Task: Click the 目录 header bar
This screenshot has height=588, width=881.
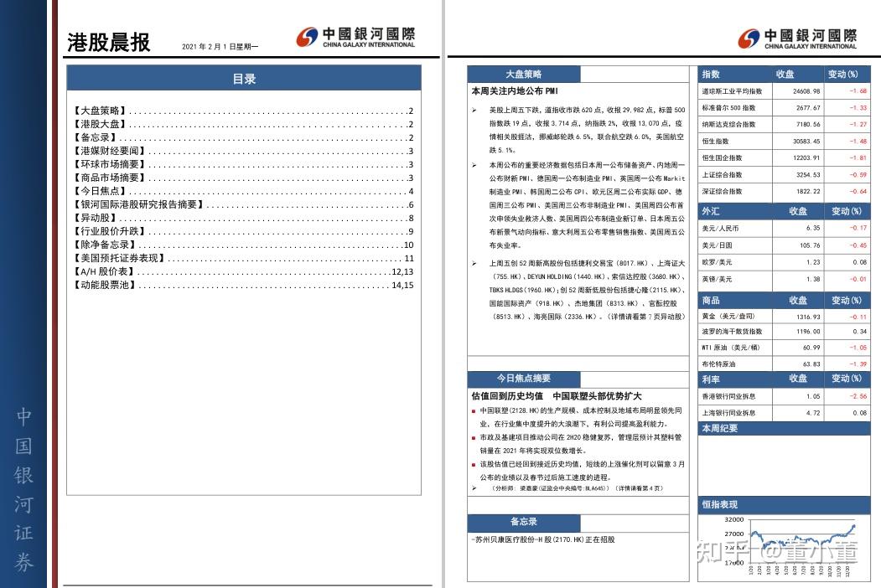Action: [244, 79]
